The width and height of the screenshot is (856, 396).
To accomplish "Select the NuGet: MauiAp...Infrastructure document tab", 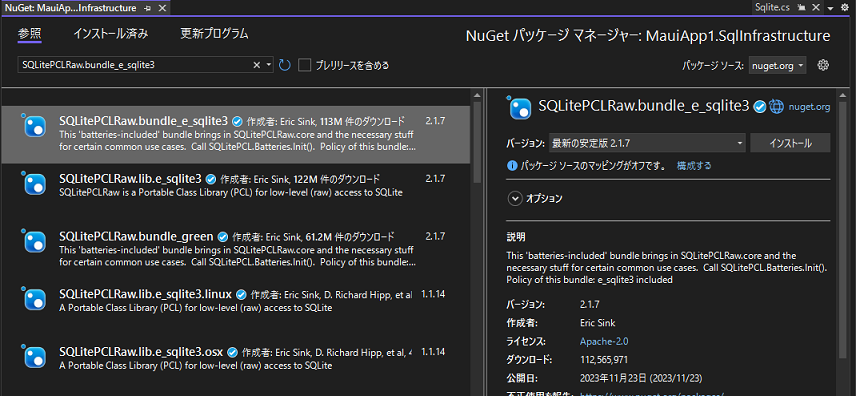I will (x=71, y=8).
